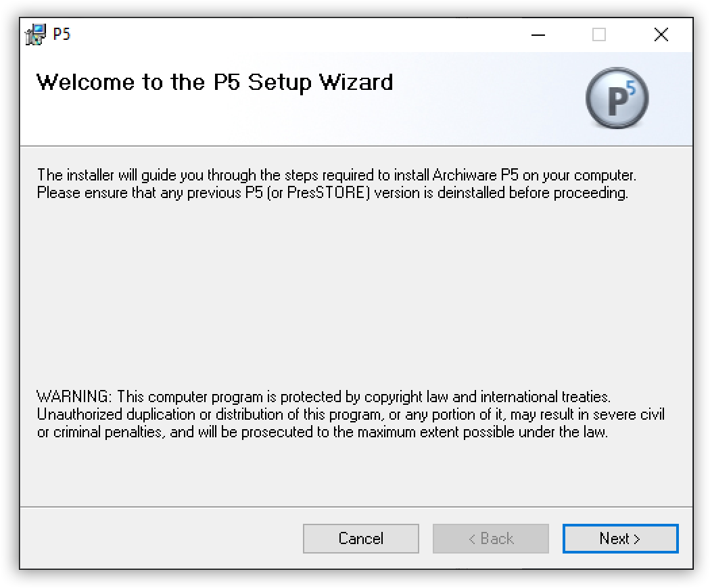Minimize the P5 setup window

tap(538, 34)
